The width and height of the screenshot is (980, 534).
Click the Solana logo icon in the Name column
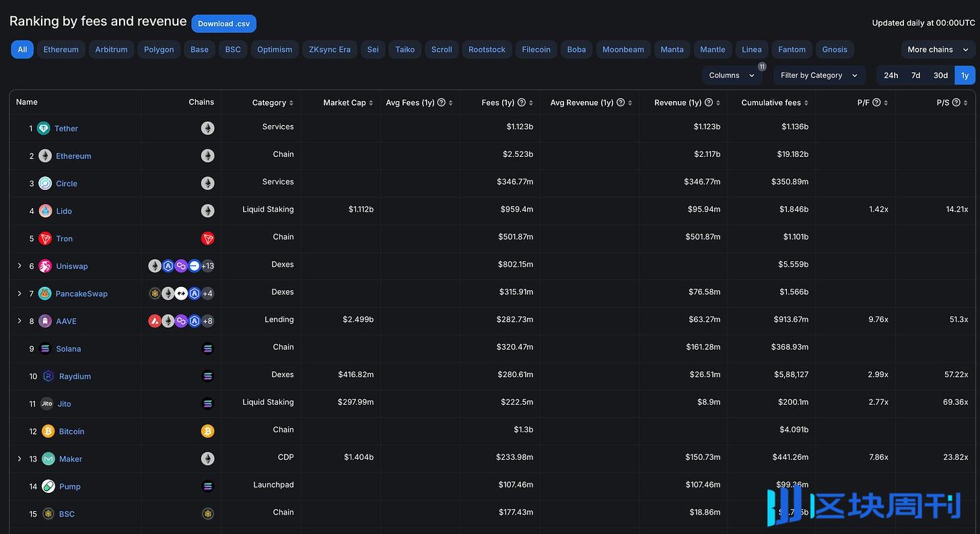tap(45, 349)
